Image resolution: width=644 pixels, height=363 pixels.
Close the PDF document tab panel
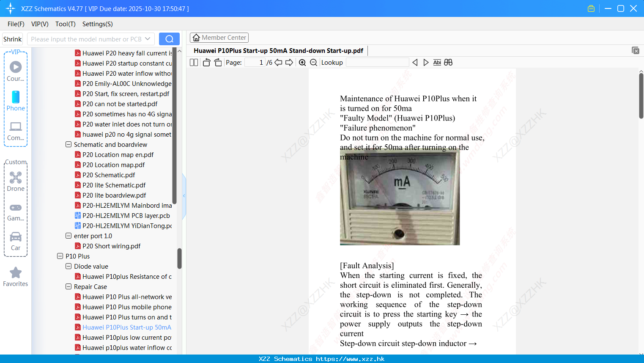click(x=636, y=50)
